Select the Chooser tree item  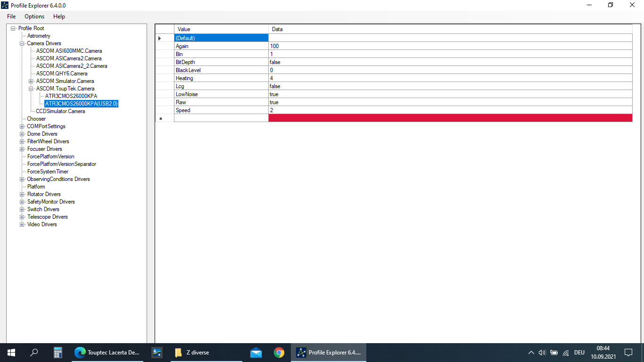tap(36, 119)
